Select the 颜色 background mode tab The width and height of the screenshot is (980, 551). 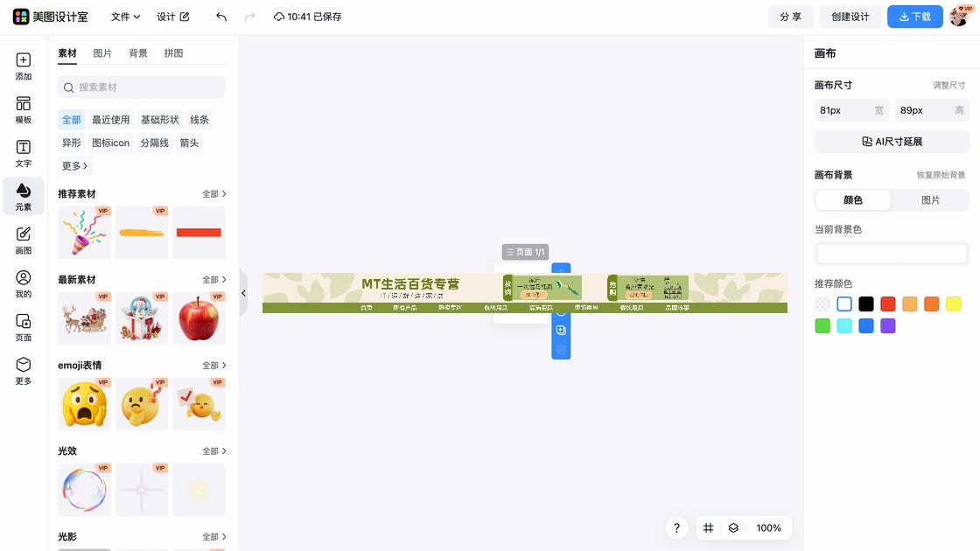click(852, 199)
